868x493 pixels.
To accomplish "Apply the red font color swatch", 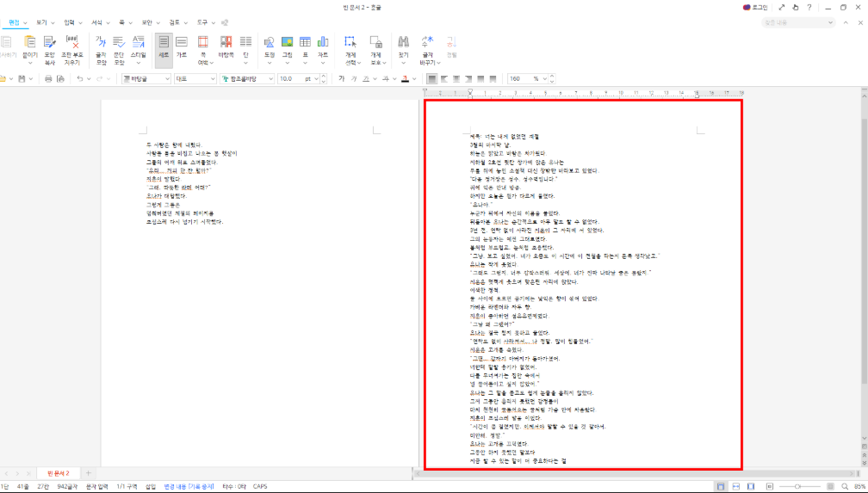I will click(406, 79).
